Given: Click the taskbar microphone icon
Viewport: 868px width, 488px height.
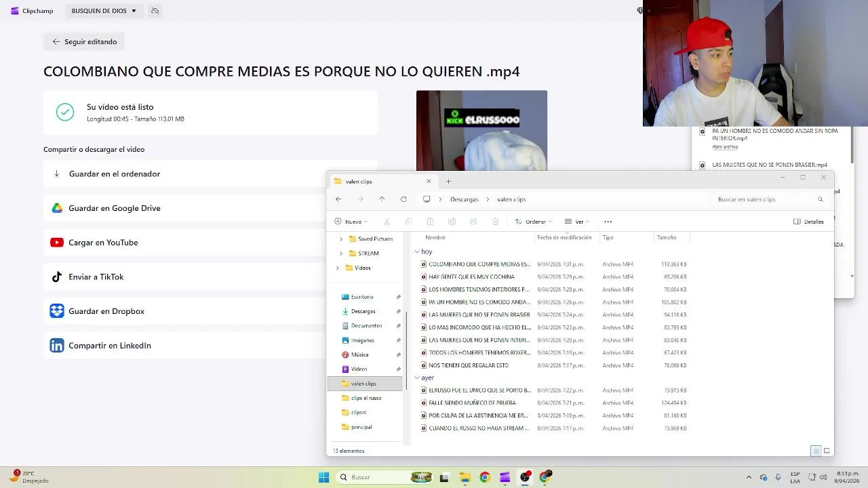Looking at the screenshot, I should click(x=778, y=477).
